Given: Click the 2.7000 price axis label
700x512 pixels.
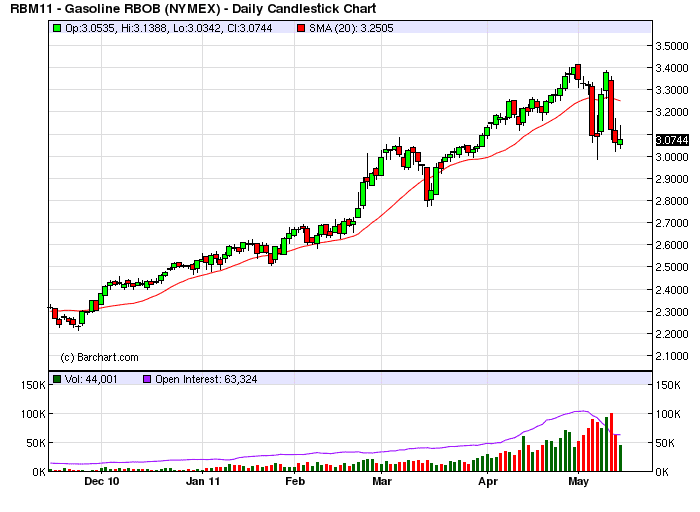Looking at the screenshot, I should (x=672, y=223).
